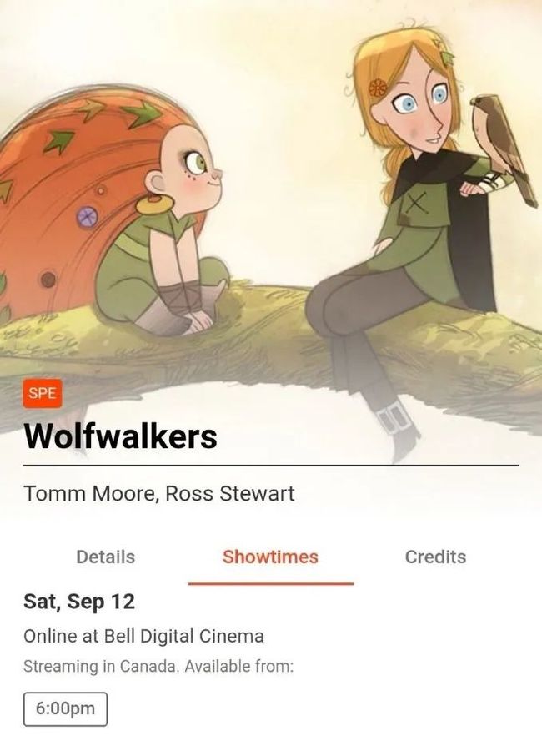Choose the 6:00pm showtime button
Viewport: 542px width, 756px height.
tap(66, 708)
